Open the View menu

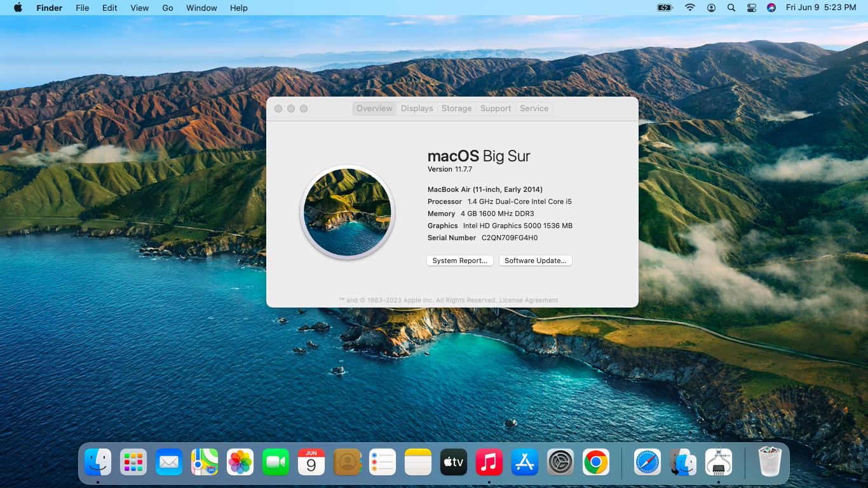coord(140,8)
